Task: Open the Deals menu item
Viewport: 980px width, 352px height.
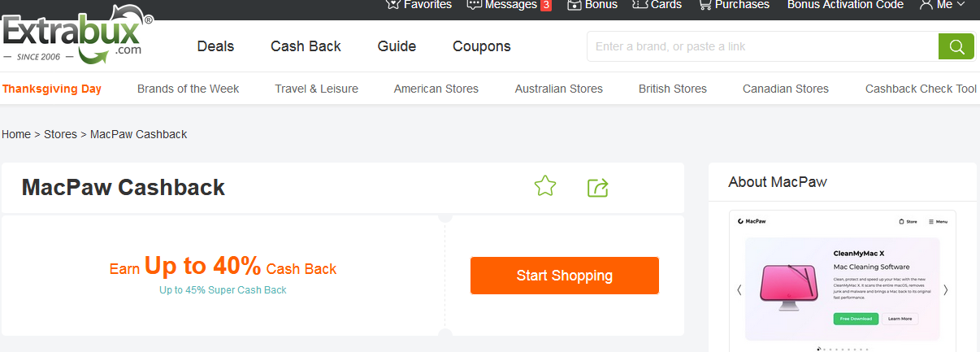Action: coord(215,46)
